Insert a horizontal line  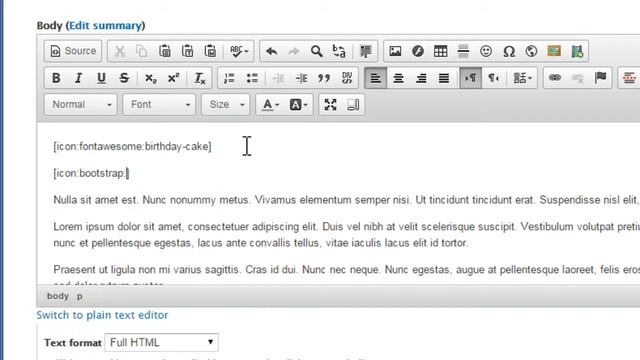pyautogui.click(x=463, y=51)
